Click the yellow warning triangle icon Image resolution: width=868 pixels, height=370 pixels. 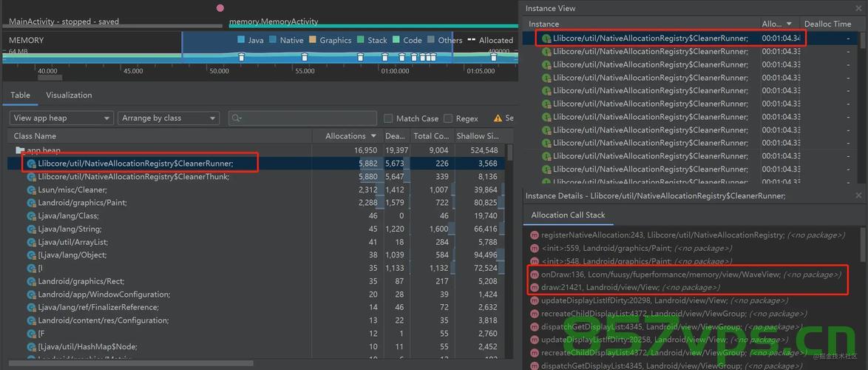coord(498,118)
